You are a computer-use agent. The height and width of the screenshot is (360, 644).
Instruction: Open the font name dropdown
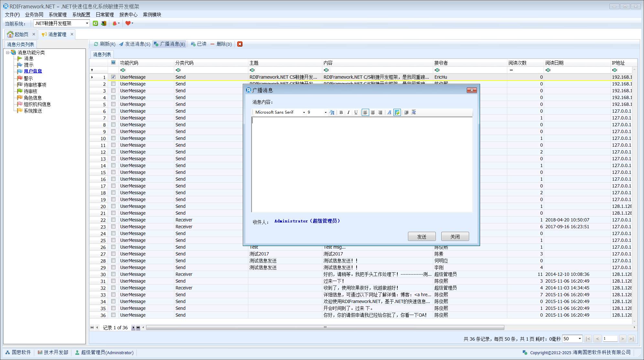coord(304,112)
